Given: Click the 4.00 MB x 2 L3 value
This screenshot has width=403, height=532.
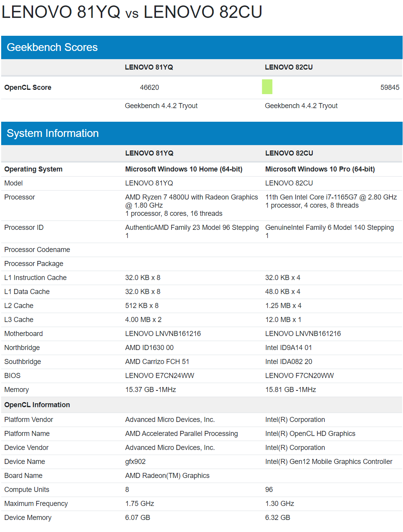Looking at the screenshot, I should 144,320.
